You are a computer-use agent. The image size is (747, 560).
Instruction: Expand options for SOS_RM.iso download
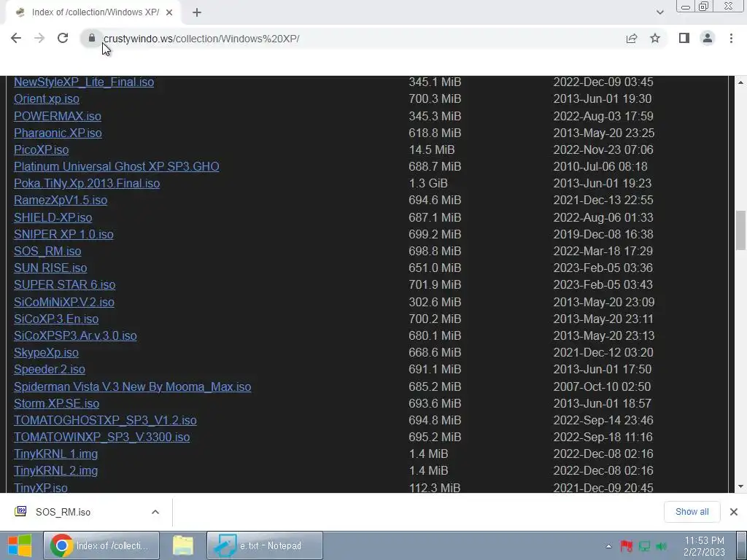pyautogui.click(x=155, y=512)
